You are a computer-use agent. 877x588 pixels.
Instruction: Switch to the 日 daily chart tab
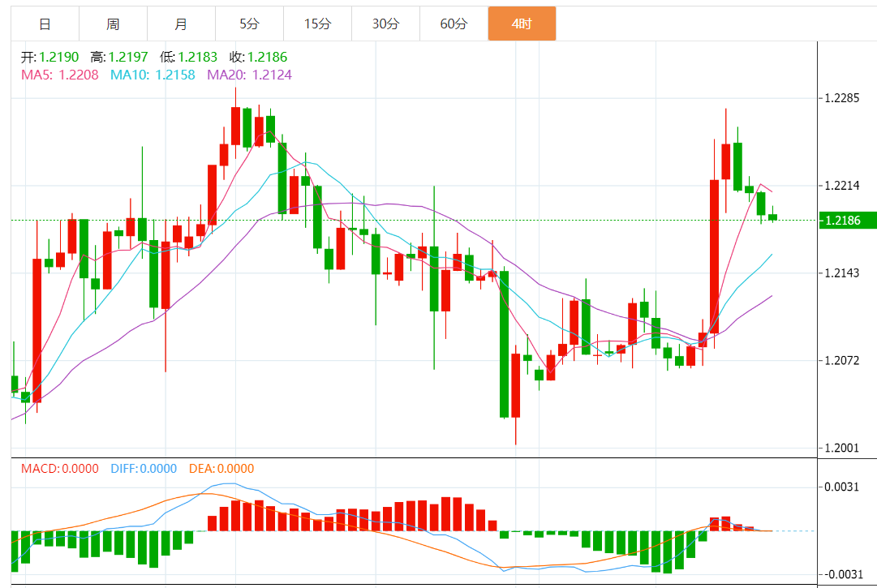(45, 24)
